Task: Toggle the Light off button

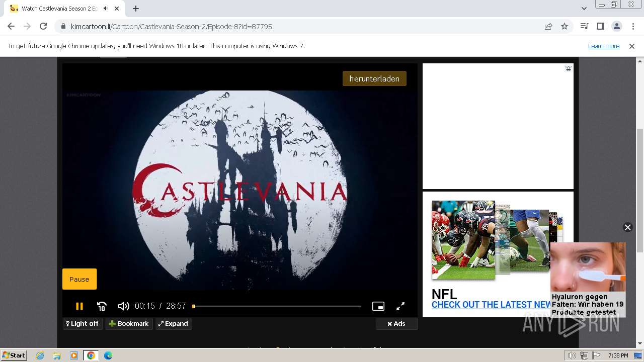Action: [x=83, y=324]
